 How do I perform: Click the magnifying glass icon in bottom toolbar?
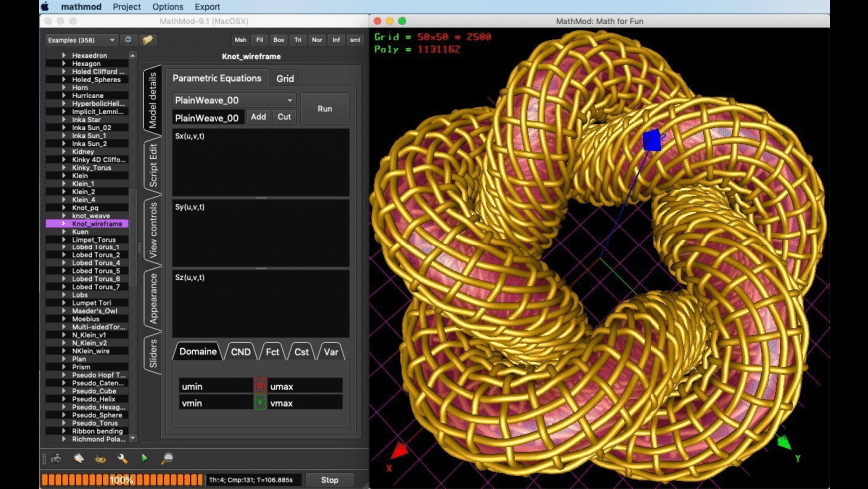tap(167, 458)
